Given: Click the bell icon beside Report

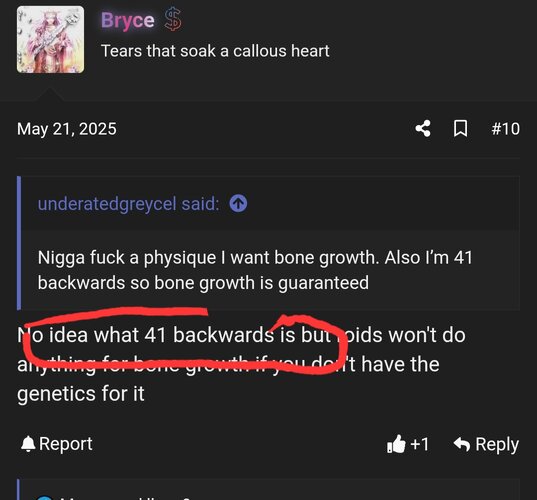Looking at the screenshot, I should [x=28, y=444].
